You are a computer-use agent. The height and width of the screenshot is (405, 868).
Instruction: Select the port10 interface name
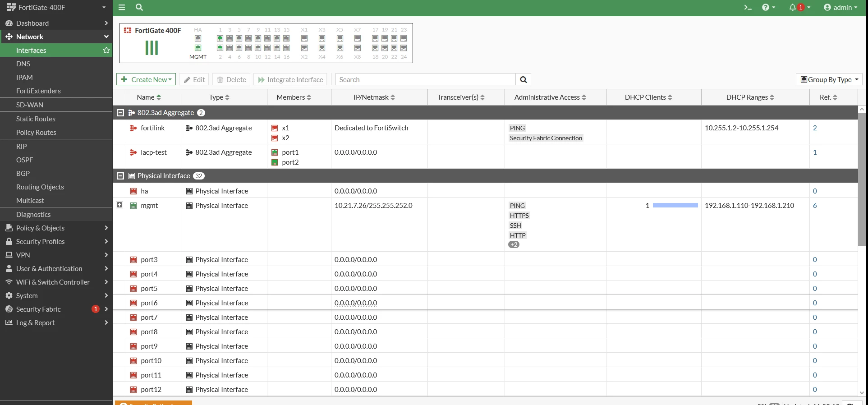point(151,361)
